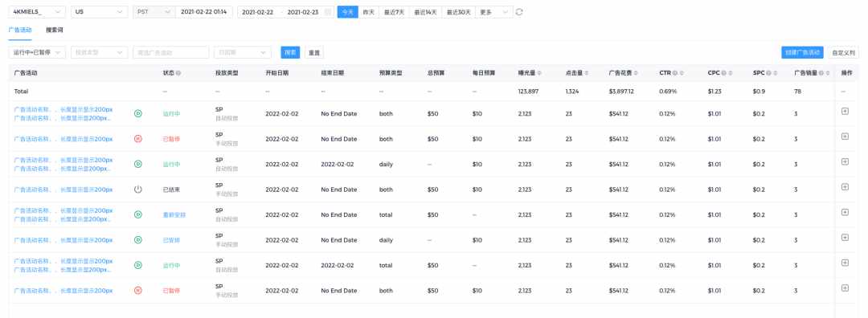
Task: Click the power icon of the 已结束 row
Action: [x=138, y=190]
